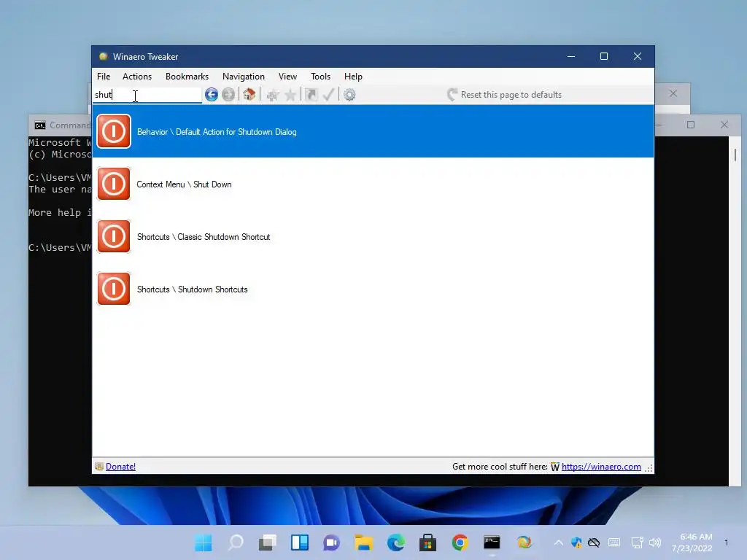Click the touch keyboard tray icon
The image size is (747, 560).
click(614, 542)
